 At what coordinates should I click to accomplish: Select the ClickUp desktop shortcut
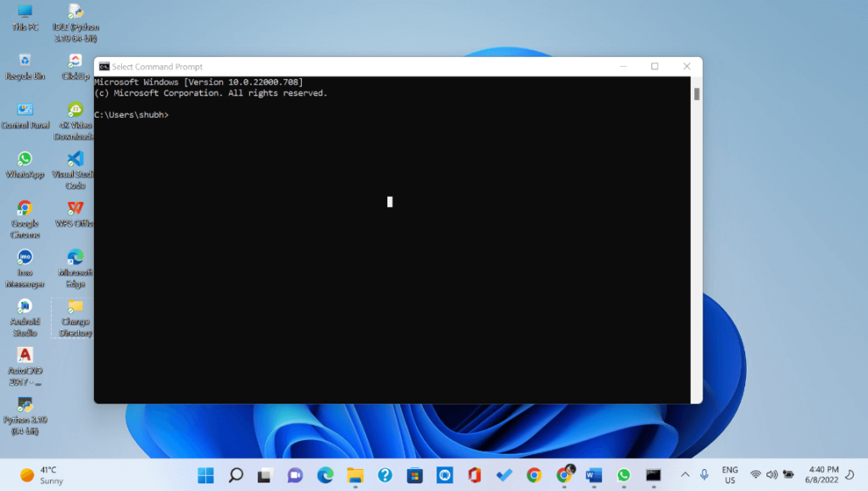[75, 67]
